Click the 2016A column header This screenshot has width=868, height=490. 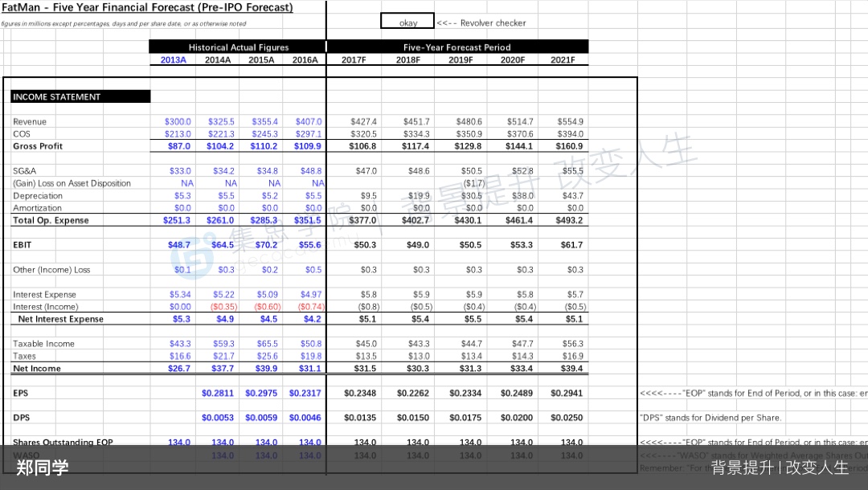(x=305, y=59)
